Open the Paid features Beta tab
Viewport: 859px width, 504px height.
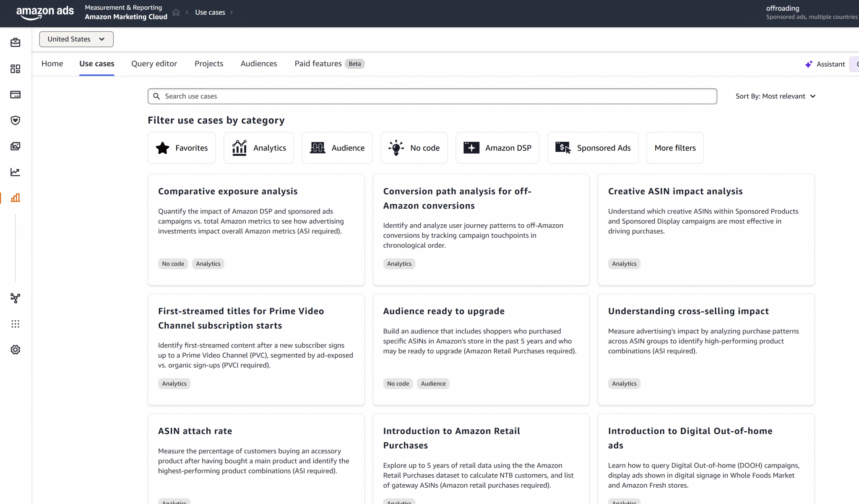click(x=329, y=64)
